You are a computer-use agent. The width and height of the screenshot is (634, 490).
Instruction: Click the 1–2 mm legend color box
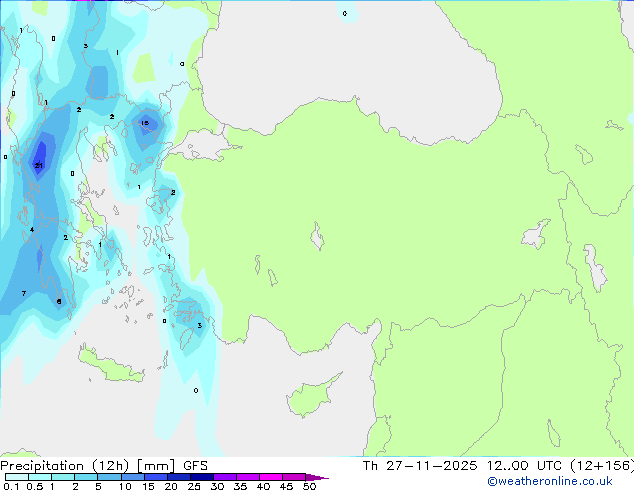click(x=63, y=477)
